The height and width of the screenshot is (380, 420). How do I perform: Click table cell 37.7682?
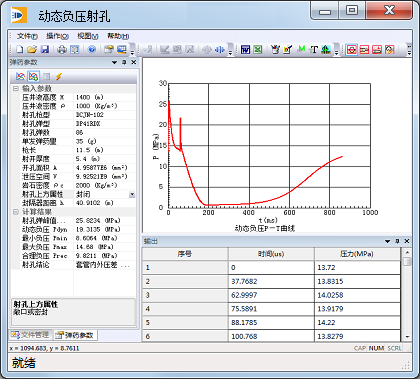271,281
